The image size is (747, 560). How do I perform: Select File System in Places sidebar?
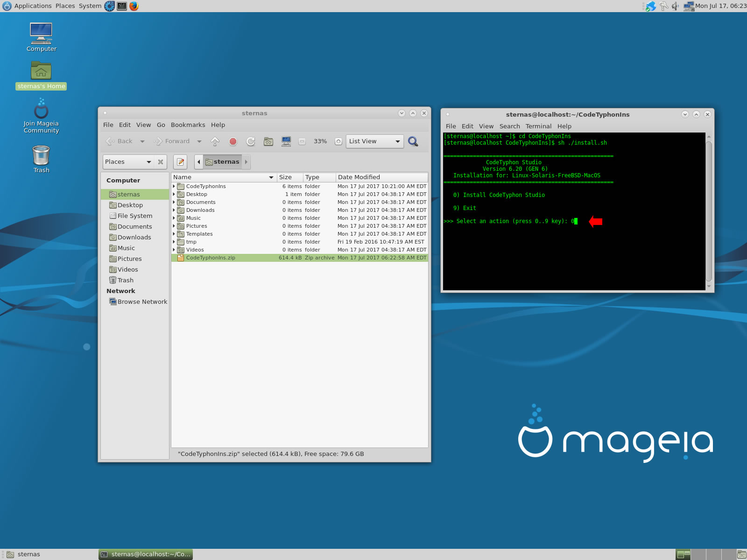(134, 216)
